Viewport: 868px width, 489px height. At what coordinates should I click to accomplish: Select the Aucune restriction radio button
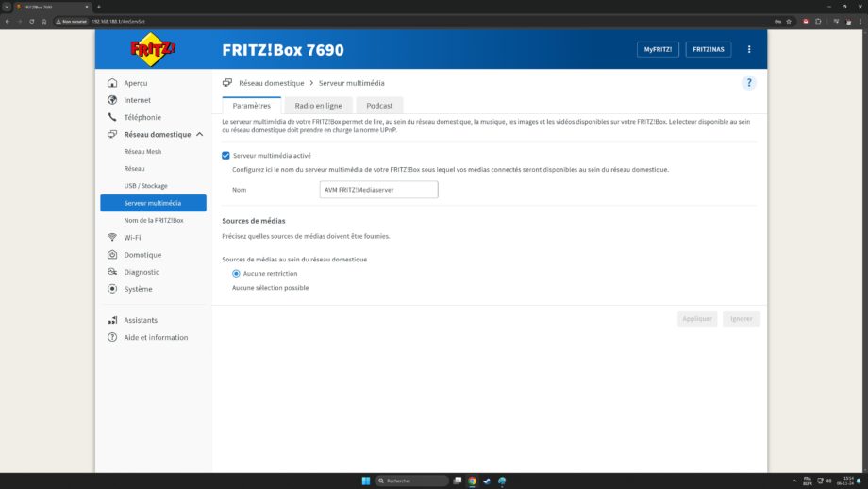tap(237, 274)
